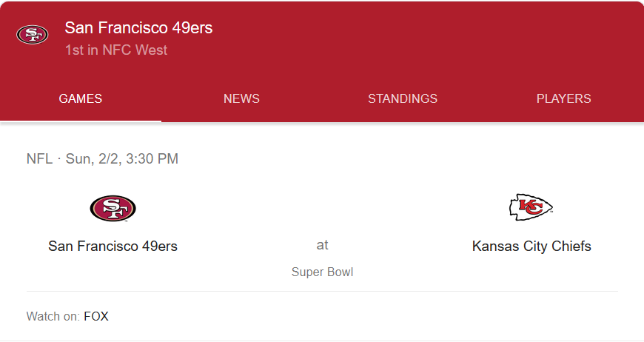Click the horizontal divider above "Watch on"
The image size is (644, 342).
click(x=322, y=291)
